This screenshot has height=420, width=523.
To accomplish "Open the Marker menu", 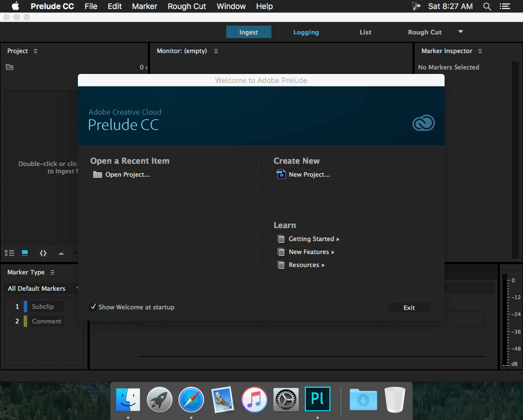I will click(x=144, y=6).
